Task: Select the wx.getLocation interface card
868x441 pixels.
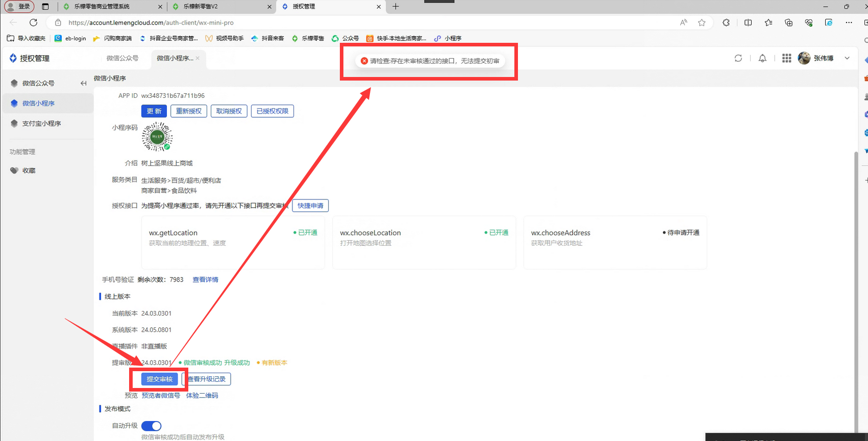Action: (233, 243)
